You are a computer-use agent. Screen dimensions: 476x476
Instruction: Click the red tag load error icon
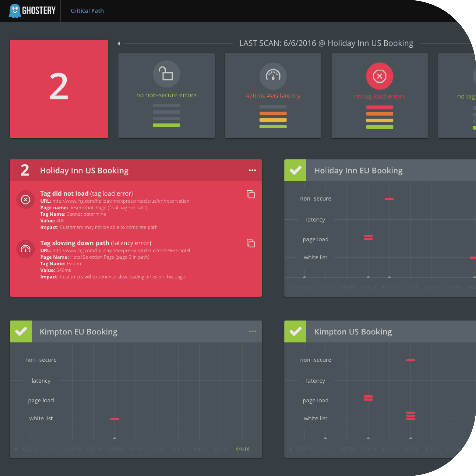pos(379,76)
